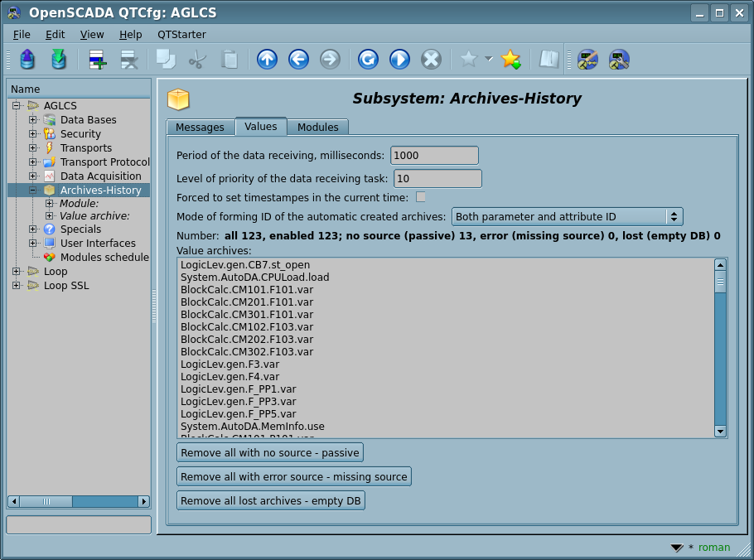Click the Delete item toolbar icon
The image size is (754, 560).
(x=129, y=60)
